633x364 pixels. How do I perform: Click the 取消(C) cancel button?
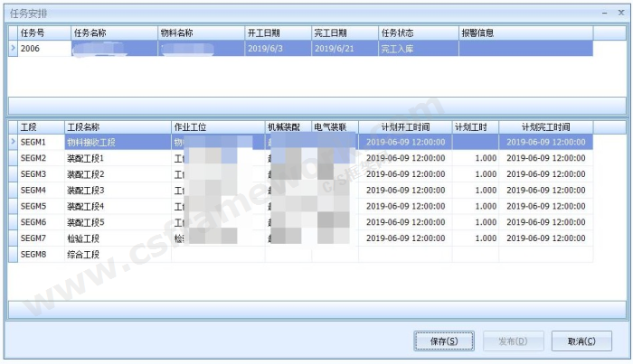[581, 341]
